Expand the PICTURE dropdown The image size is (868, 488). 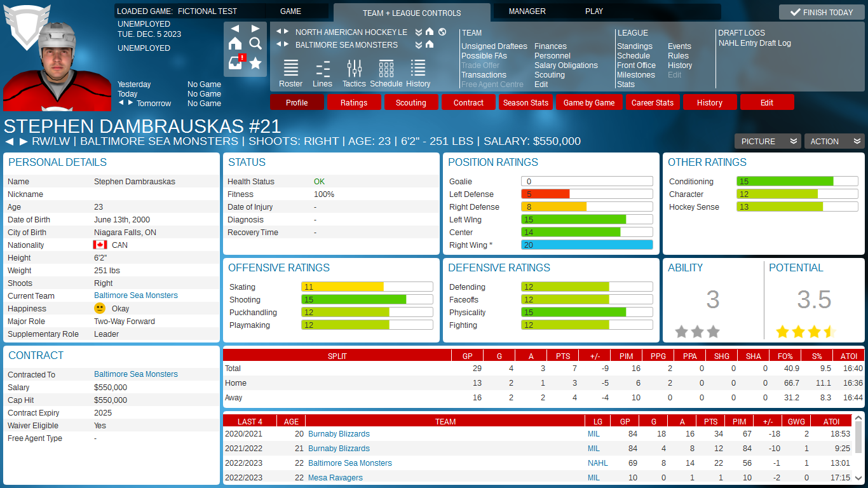click(768, 141)
